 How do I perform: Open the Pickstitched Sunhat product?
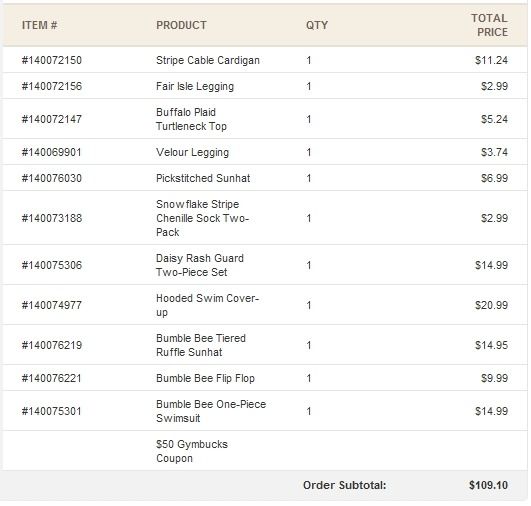coord(203,178)
